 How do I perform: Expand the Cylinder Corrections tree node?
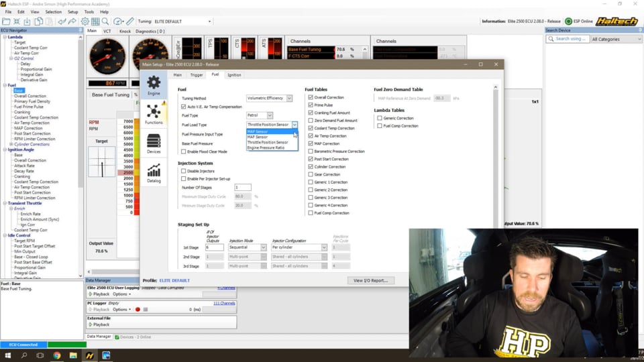click(11, 145)
